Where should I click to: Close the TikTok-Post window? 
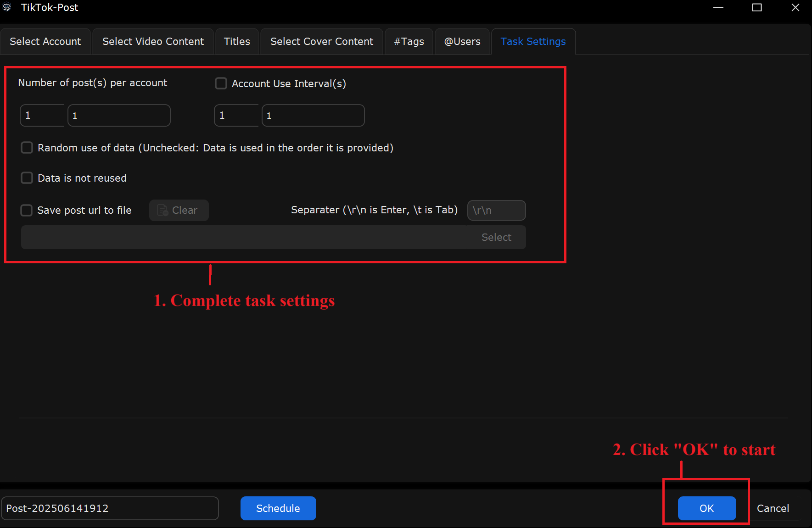point(795,7)
